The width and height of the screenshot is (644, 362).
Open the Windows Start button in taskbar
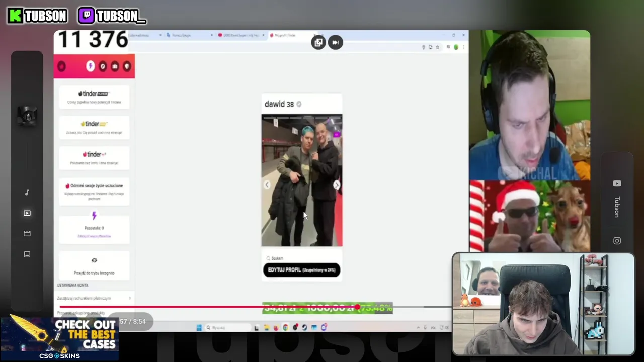click(x=199, y=328)
